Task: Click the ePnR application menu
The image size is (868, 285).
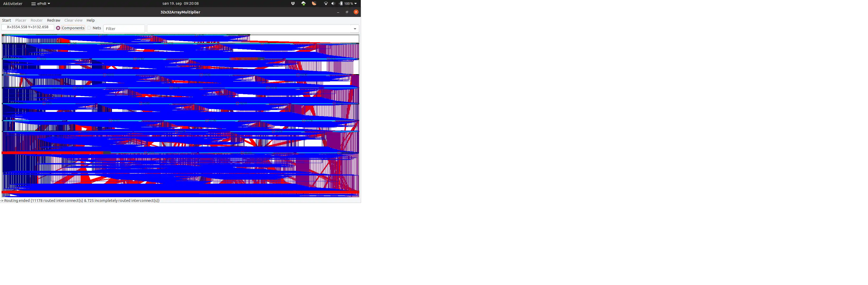Action: pos(41,3)
